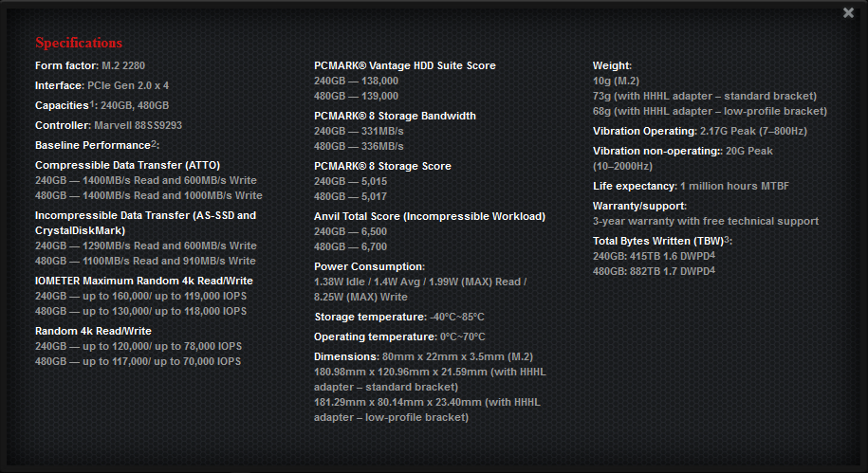Select the Power Consumption label
Screen dimensions: 868x473
[369, 266]
